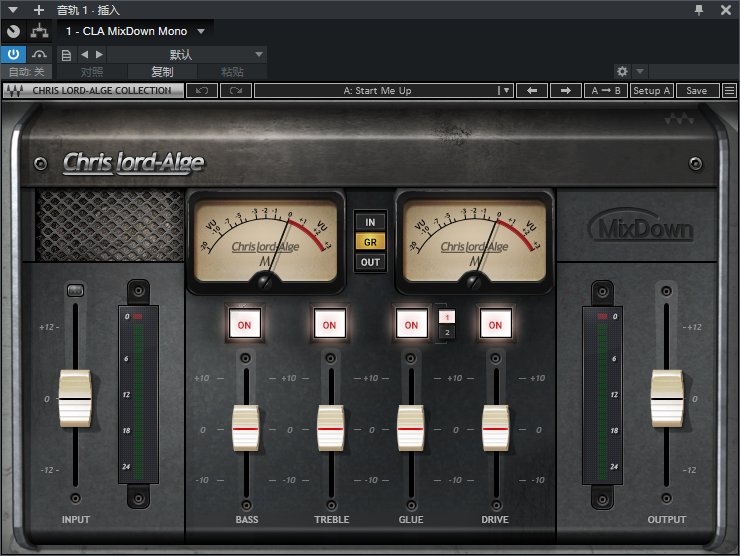This screenshot has height=556, width=740.
Task: Open the preset file document icon
Action: tap(67, 55)
